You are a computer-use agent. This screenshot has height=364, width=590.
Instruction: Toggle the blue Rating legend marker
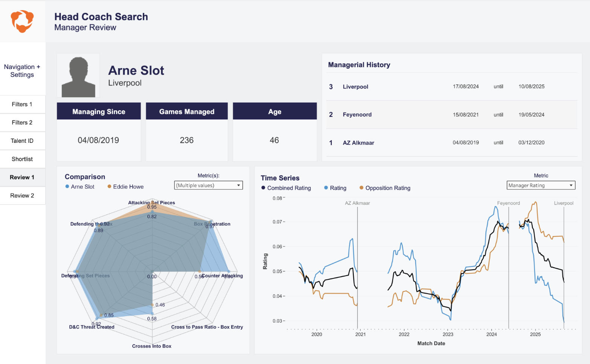pos(326,188)
